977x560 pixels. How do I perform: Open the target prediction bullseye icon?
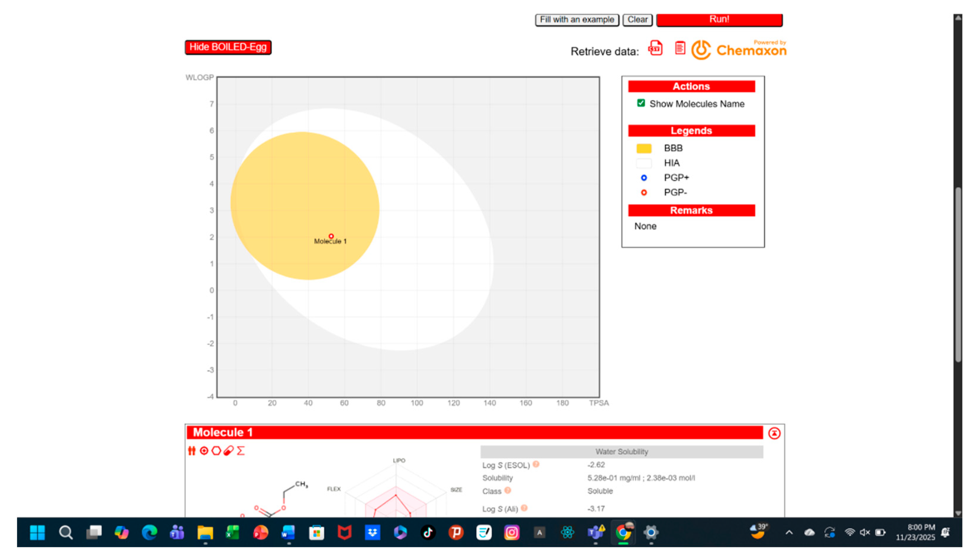coord(204,451)
